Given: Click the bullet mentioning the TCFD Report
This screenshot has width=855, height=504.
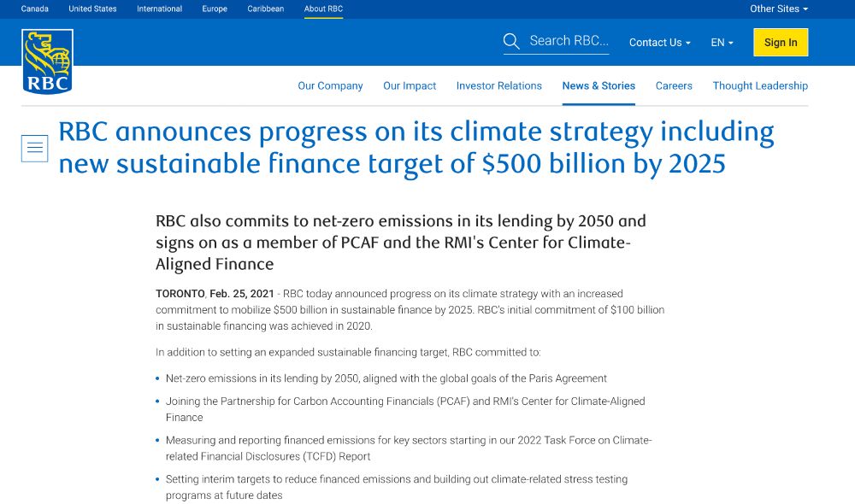Looking at the screenshot, I should pos(409,448).
